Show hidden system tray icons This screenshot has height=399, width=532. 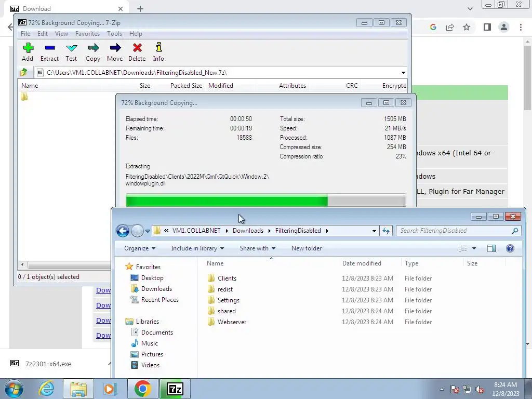442,390
